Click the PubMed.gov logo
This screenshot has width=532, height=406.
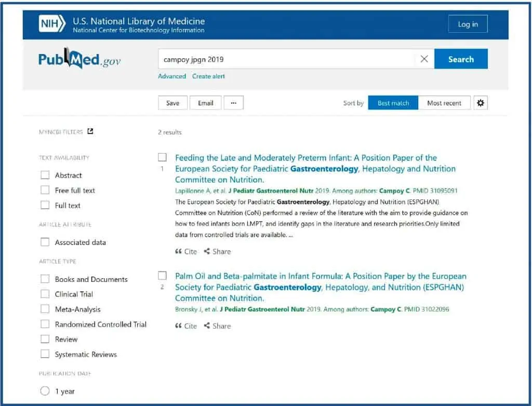coord(79,59)
